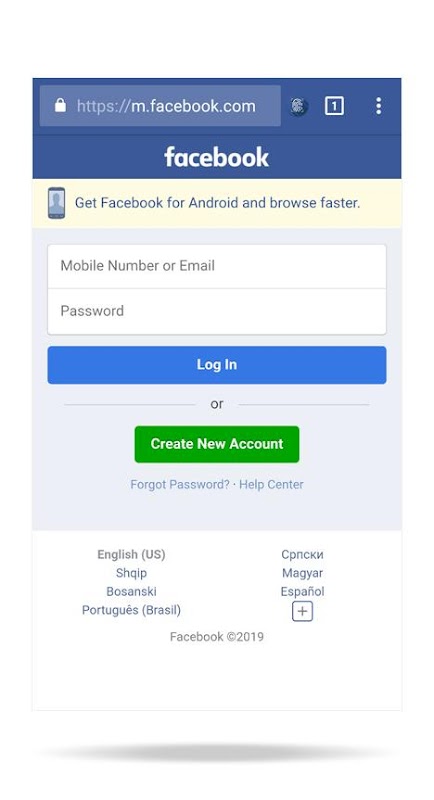The image size is (434, 800).
Task: Open the Help Center link
Action: point(271,484)
